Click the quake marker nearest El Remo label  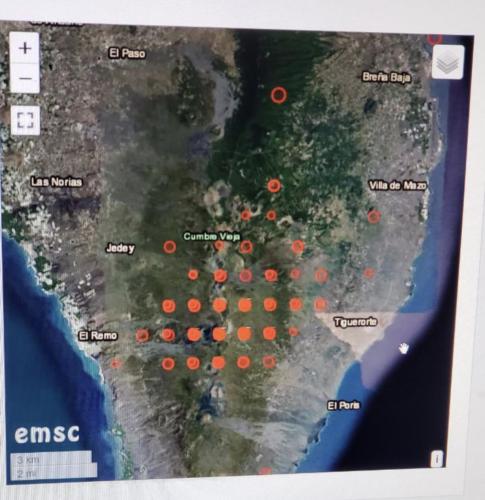tap(143, 336)
